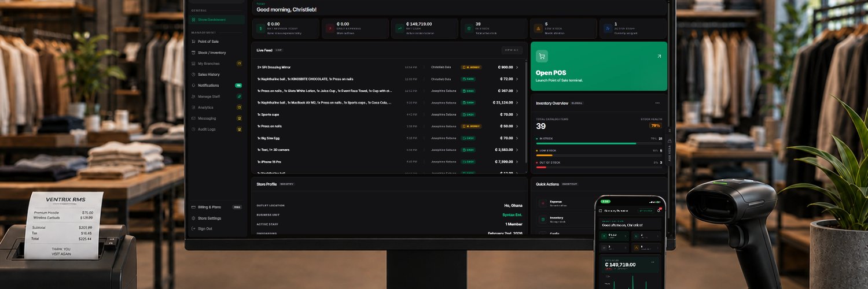Click the staff icon on Active Staff card
Viewport: 868px width, 289px height.
coord(607,28)
